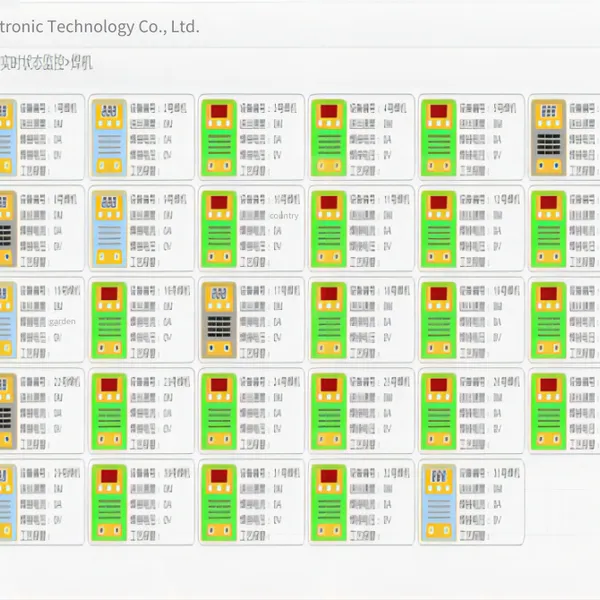Open the green welder icon on card 12号焊机
Image resolution: width=600 pixels, height=600 pixels.
(439, 229)
